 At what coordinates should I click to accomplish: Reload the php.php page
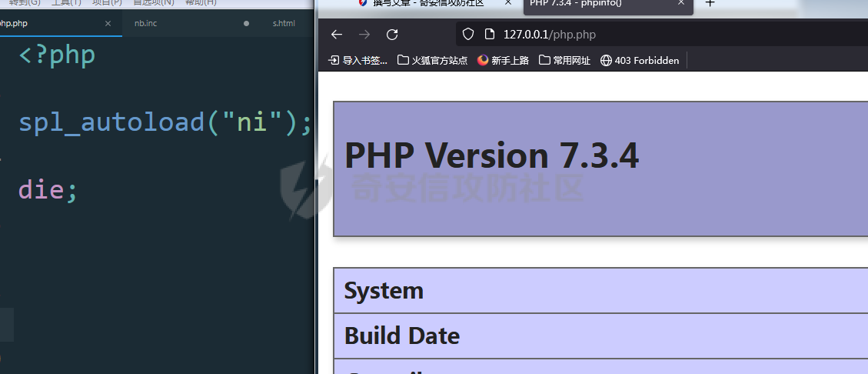[392, 35]
